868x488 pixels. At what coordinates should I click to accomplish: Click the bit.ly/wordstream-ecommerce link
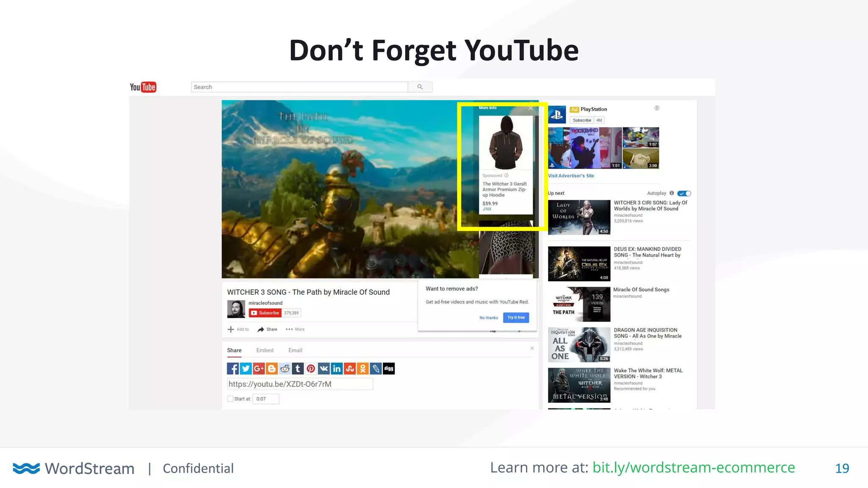pyautogui.click(x=693, y=468)
